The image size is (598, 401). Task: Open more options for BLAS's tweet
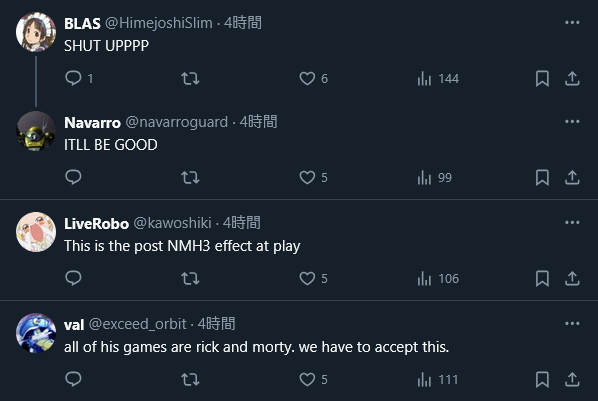(x=572, y=23)
